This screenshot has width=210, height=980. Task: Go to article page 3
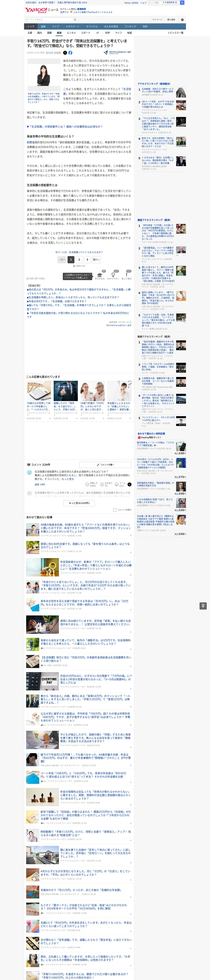click(87, 260)
